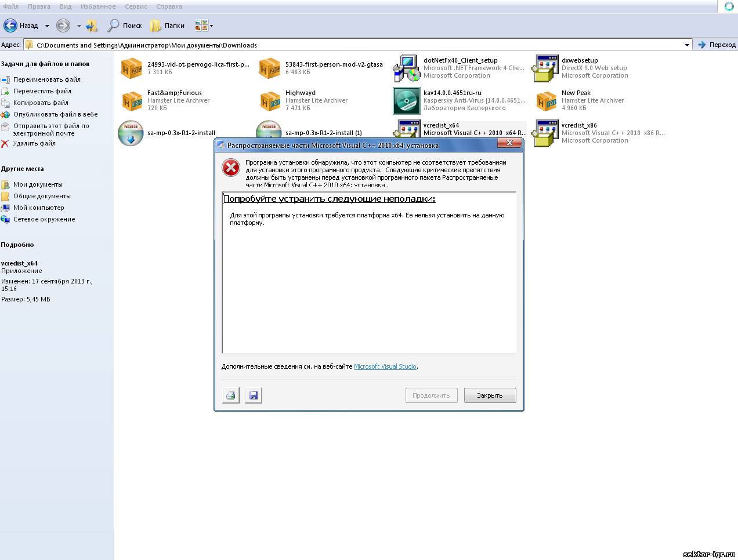Open the Правка menu
738x560 pixels.
pyautogui.click(x=39, y=6)
